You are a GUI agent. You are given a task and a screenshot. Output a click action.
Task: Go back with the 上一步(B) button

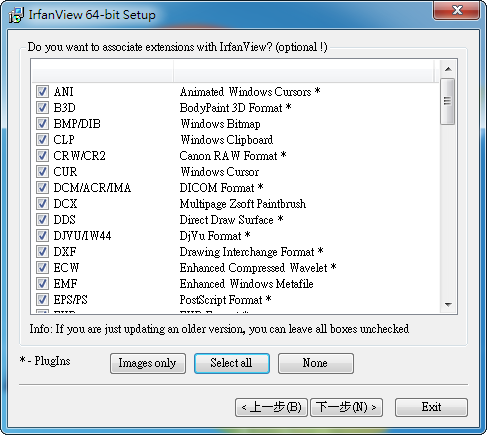271,407
